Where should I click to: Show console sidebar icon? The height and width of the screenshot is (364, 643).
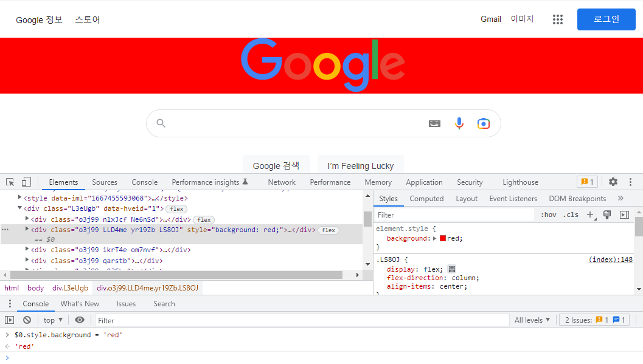(x=10, y=320)
